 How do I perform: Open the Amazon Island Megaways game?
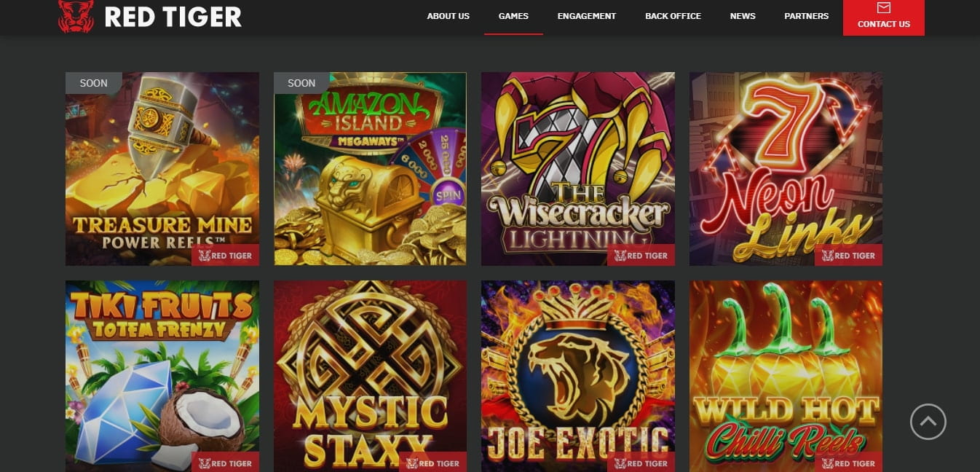[370, 168]
